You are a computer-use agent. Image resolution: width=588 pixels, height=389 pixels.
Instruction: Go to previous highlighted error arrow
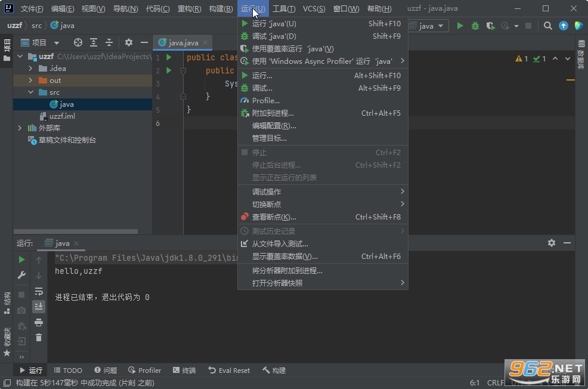coord(555,58)
